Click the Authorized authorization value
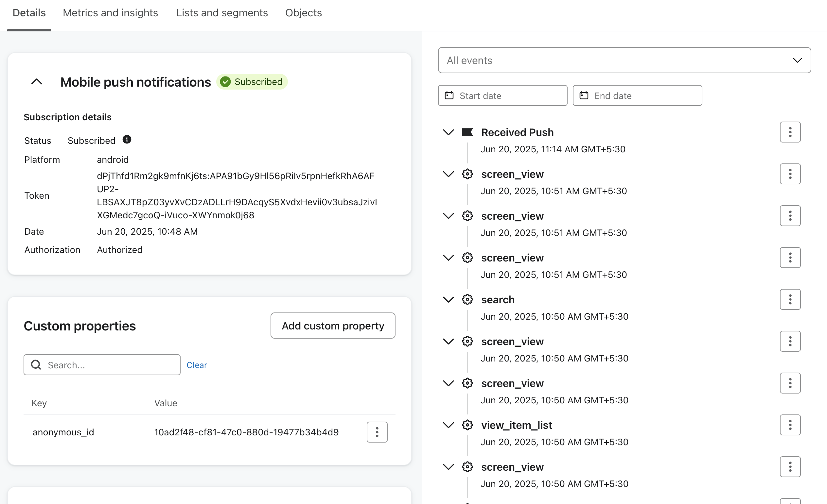The image size is (827, 504). 120,250
